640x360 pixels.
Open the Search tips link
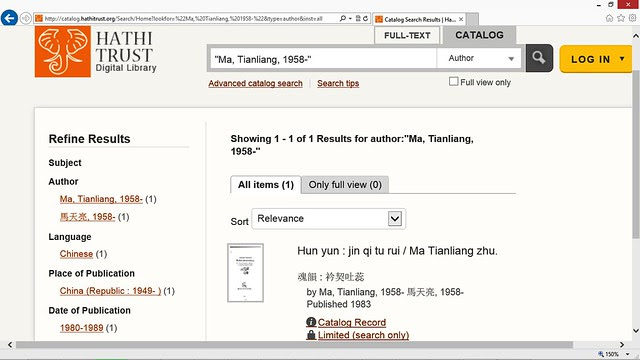pos(338,83)
